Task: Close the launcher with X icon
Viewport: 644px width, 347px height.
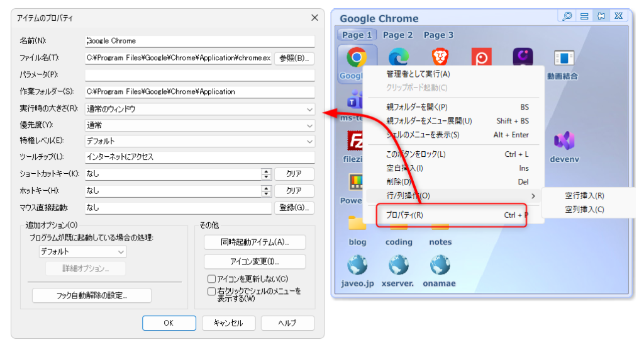Action: pos(619,16)
